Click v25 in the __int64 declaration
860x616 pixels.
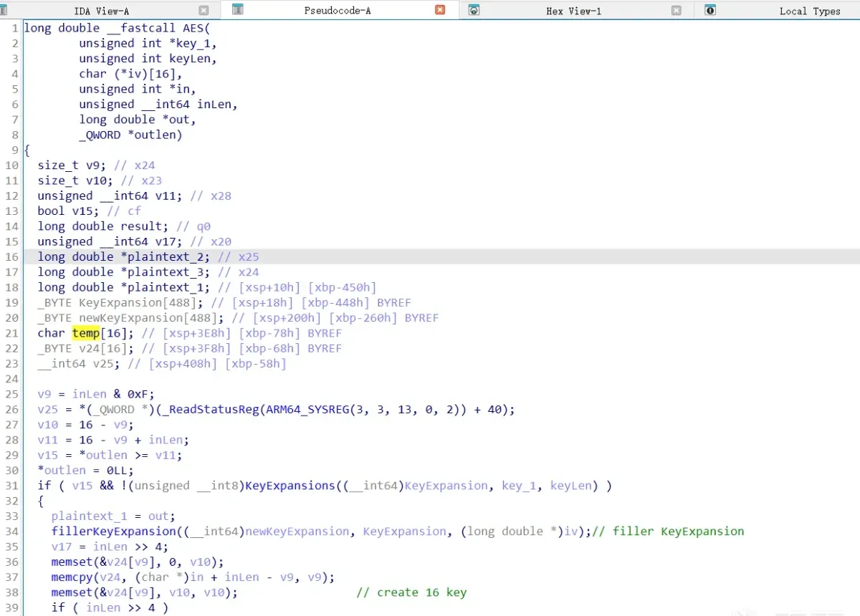pyautogui.click(x=103, y=363)
